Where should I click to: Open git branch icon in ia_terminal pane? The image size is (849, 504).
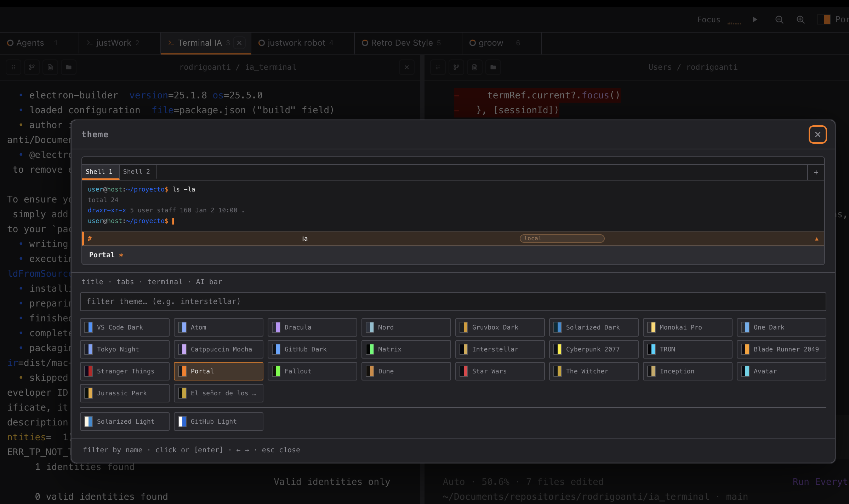coord(32,67)
